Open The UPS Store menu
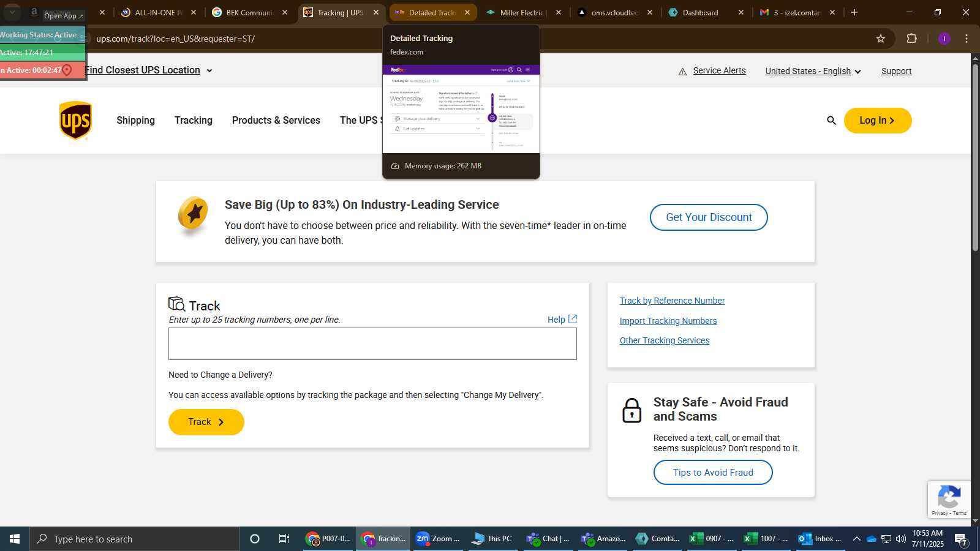The width and height of the screenshot is (980, 551). [x=361, y=121]
